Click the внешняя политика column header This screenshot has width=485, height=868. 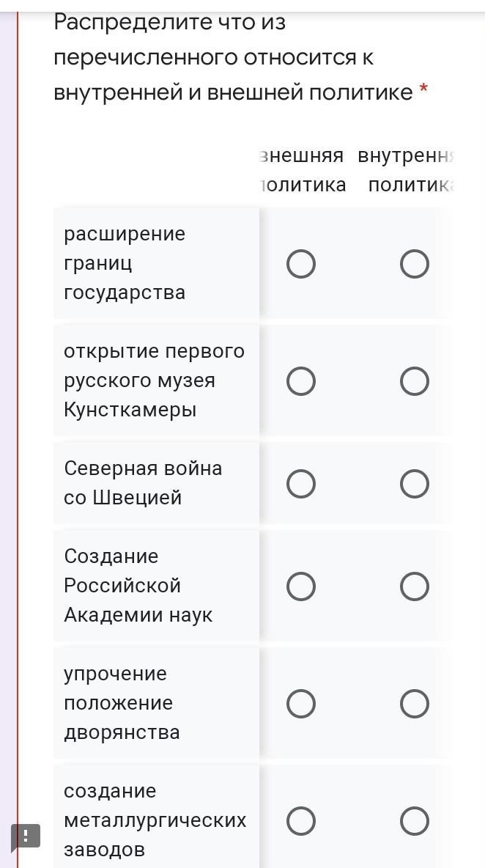coord(303,170)
